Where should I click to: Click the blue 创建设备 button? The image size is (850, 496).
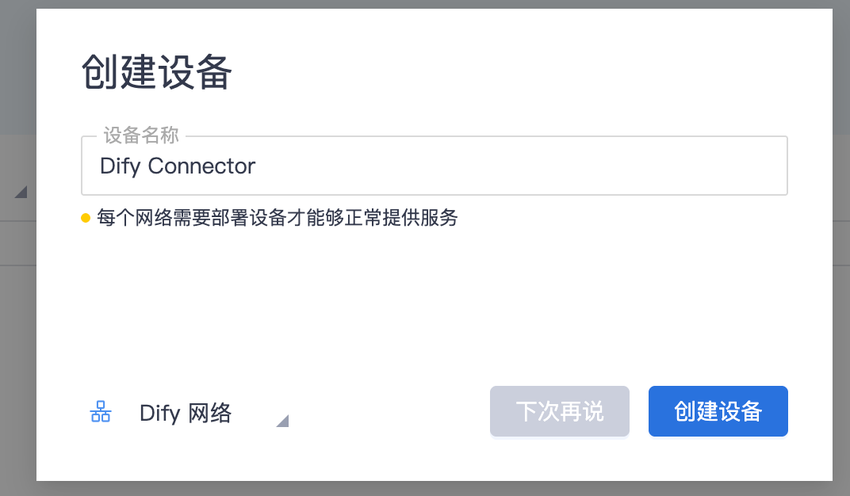tap(718, 411)
